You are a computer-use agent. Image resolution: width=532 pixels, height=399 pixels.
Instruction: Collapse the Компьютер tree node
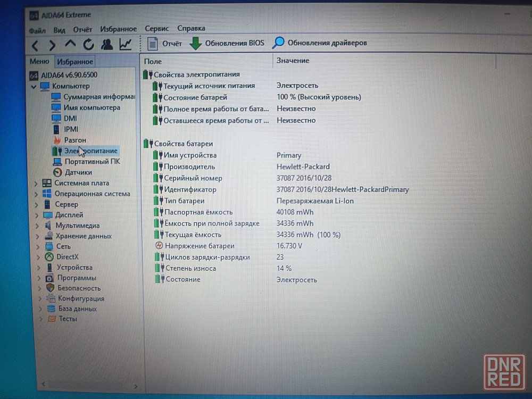(x=34, y=86)
